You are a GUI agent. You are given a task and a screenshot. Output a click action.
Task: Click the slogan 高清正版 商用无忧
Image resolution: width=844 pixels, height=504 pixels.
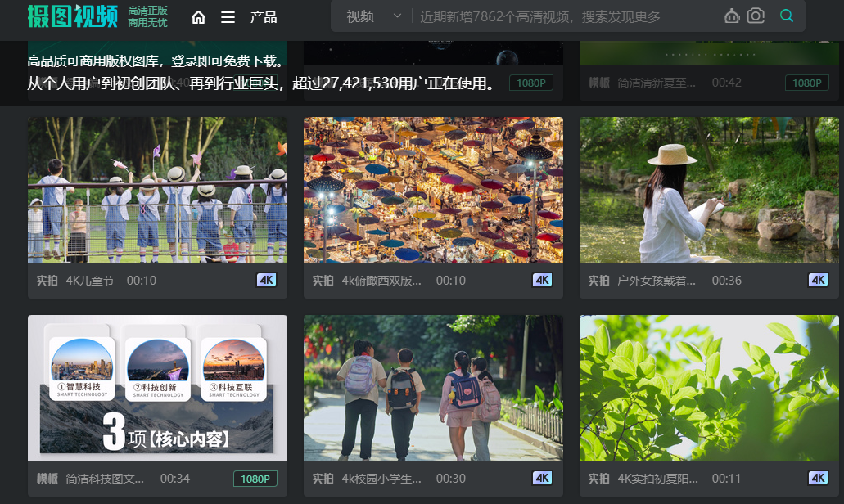coord(147,16)
